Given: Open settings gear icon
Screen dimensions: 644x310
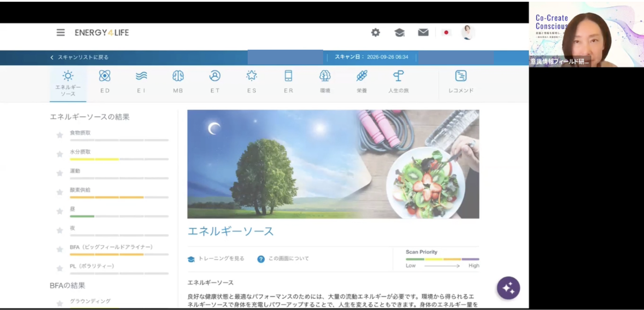Looking at the screenshot, I should (375, 32).
